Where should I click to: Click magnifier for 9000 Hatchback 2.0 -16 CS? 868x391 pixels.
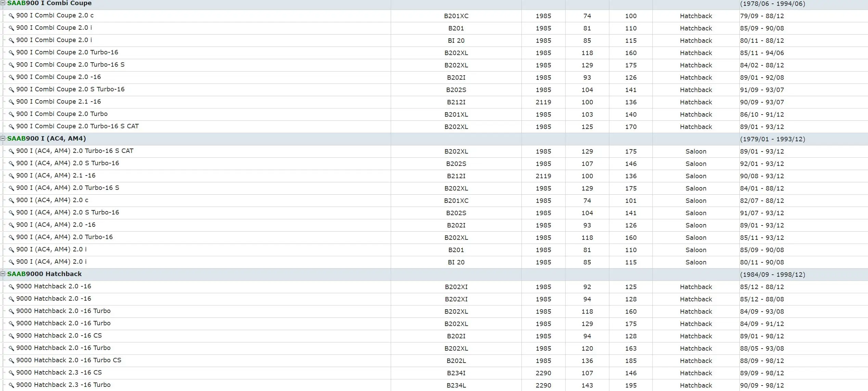11,336
